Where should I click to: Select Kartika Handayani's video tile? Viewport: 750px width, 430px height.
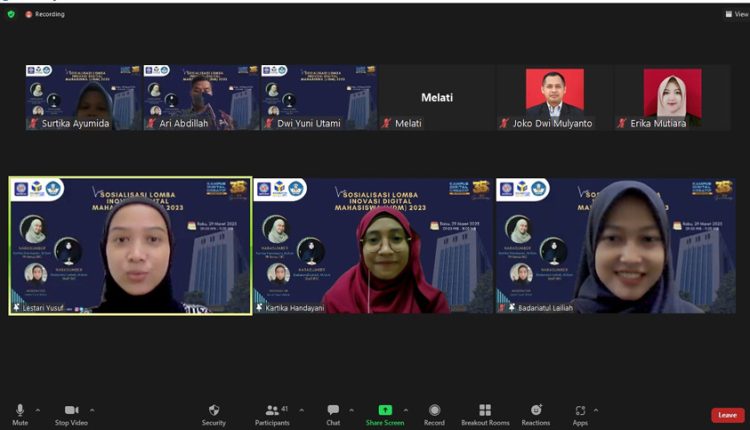click(373, 246)
